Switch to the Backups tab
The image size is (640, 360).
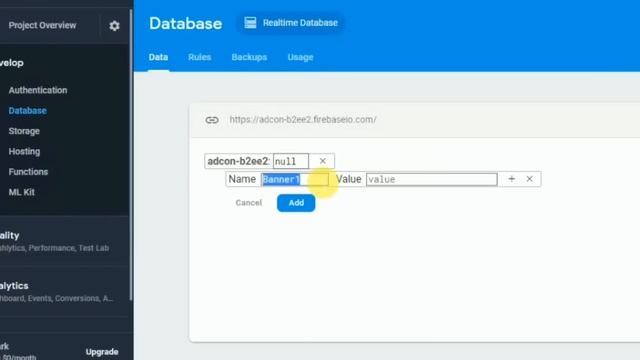tap(249, 57)
